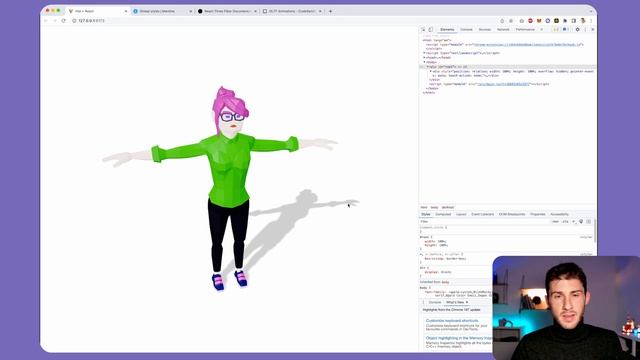This screenshot has width=640, height=360.
Task: Open the browser profile avatar
Action: pos(583,20)
